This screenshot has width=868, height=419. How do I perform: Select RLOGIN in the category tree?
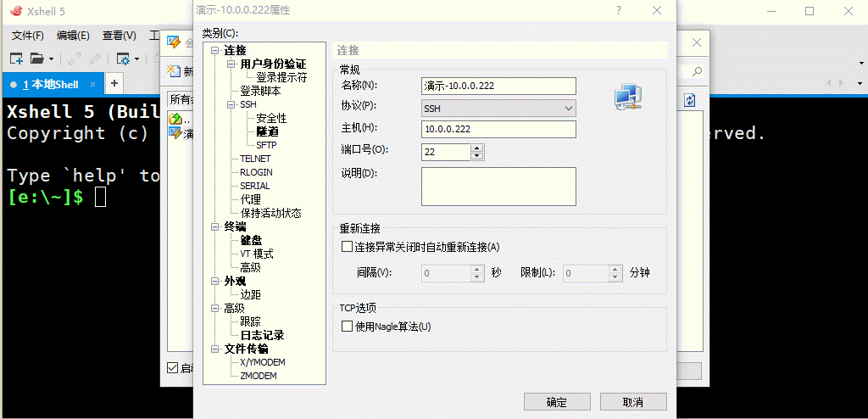pyautogui.click(x=256, y=172)
